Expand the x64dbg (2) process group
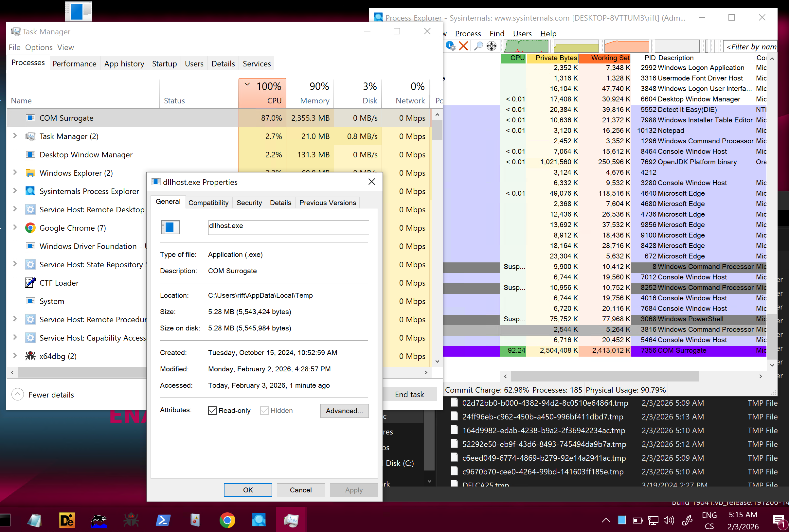The height and width of the screenshot is (532, 789). click(x=15, y=356)
